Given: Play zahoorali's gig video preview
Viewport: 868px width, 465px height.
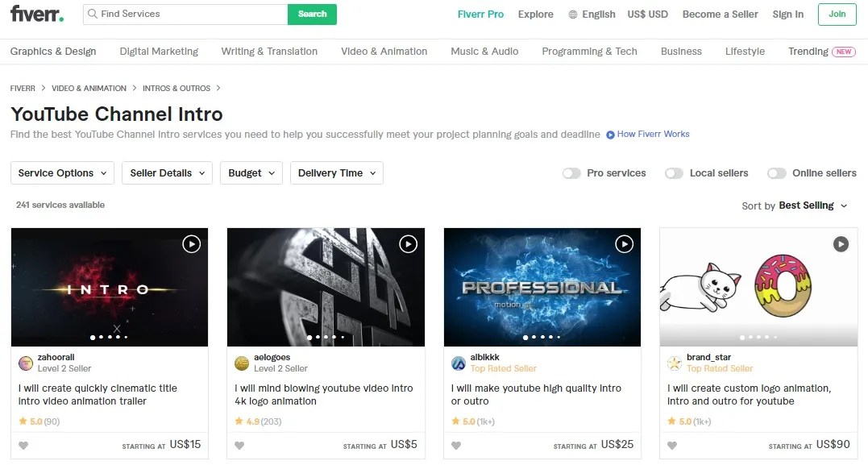Looking at the screenshot, I should (x=191, y=243).
